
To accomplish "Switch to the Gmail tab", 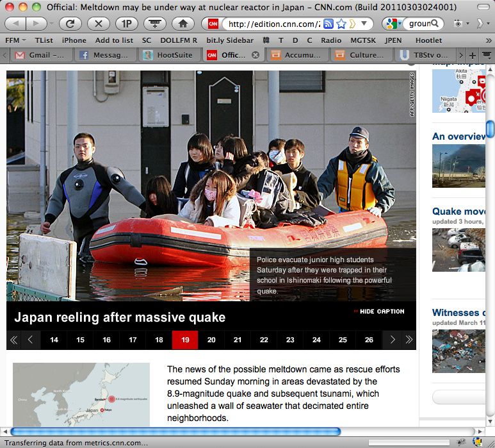I will [40, 55].
